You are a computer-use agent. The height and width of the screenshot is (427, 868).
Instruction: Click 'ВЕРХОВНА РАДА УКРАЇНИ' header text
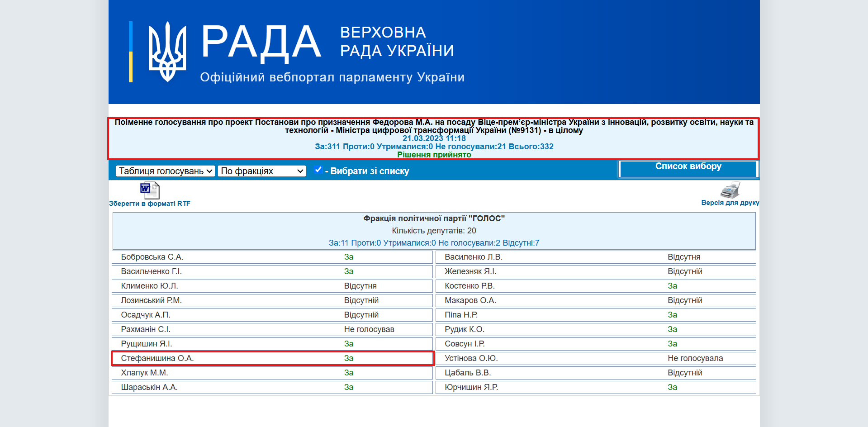click(397, 42)
